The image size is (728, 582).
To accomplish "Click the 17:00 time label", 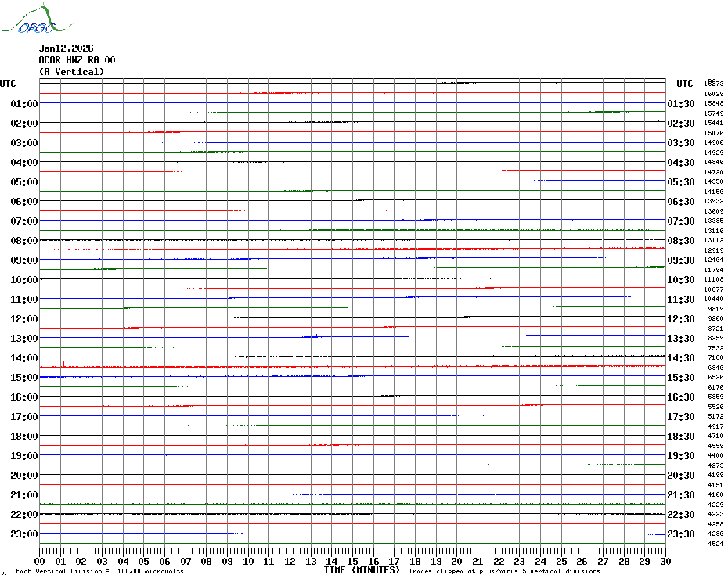I will (x=24, y=416).
